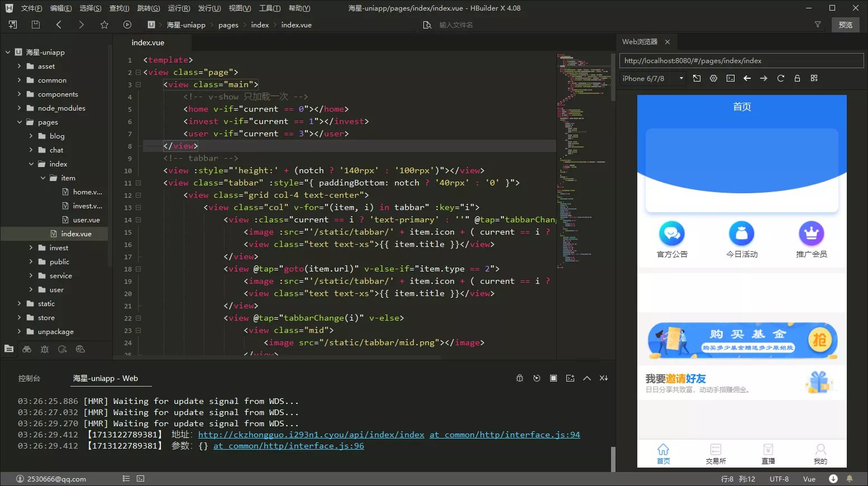Stop the running process in console

553,378
